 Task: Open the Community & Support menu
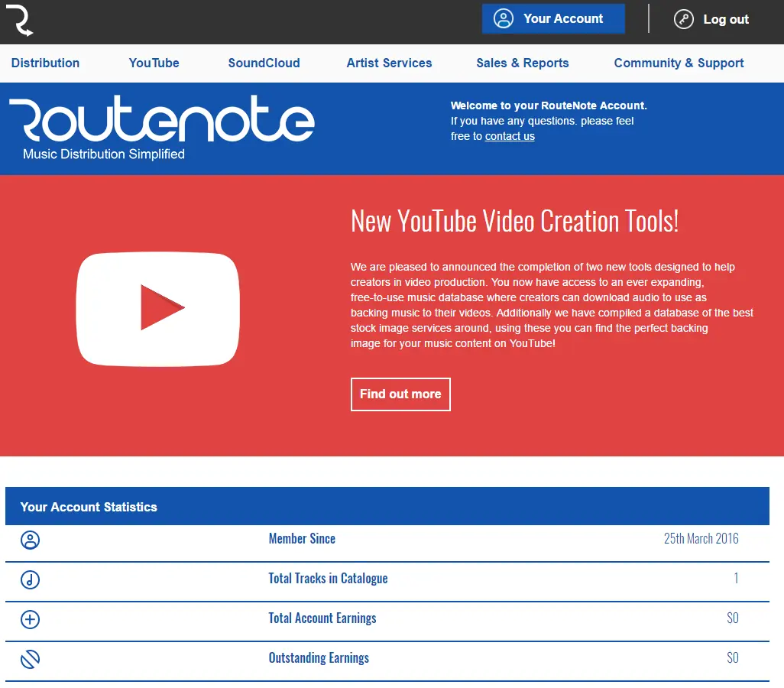point(679,63)
